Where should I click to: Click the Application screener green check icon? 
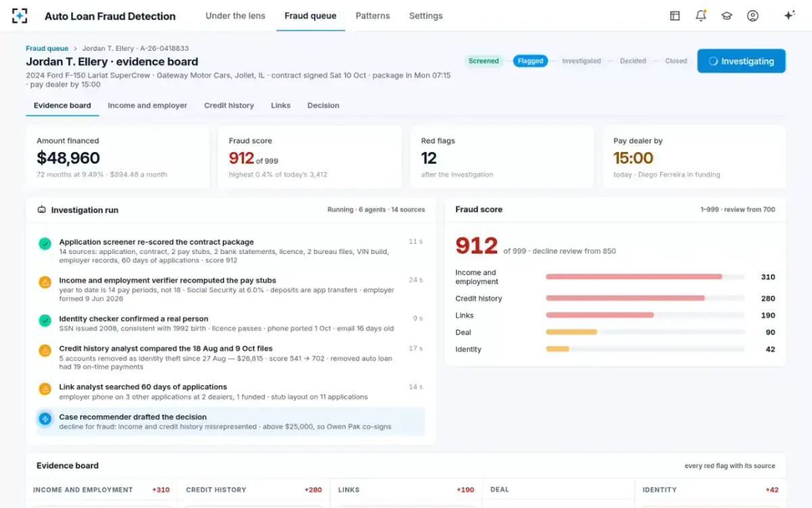tap(45, 244)
